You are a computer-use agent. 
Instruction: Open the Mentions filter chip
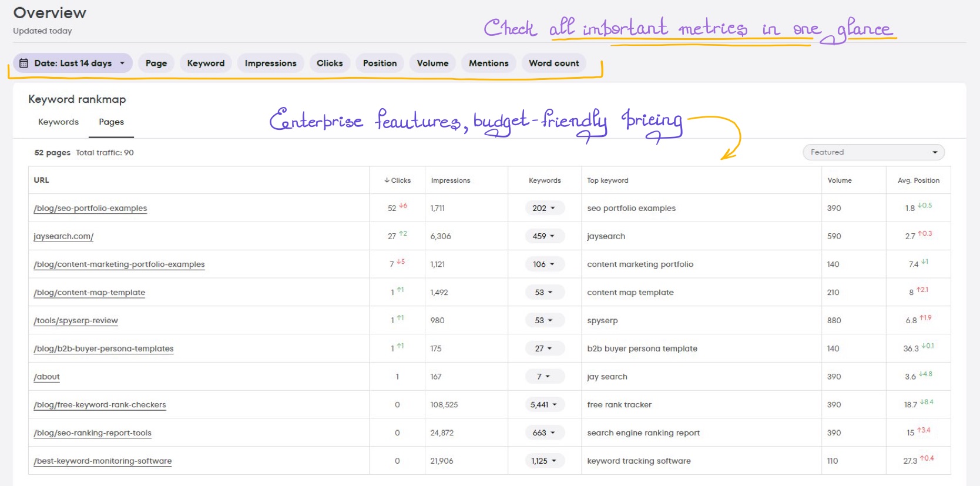[x=489, y=63]
